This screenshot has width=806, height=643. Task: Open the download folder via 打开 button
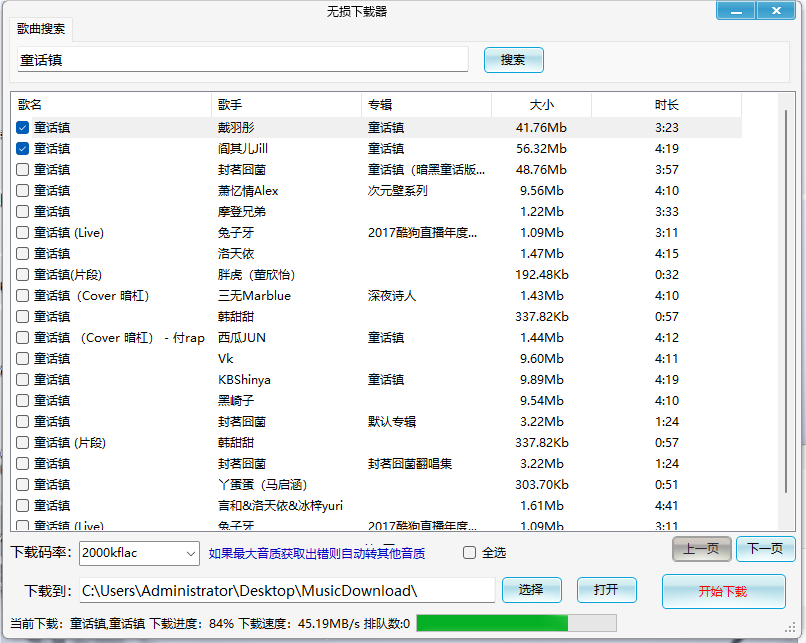(x=606, y=590)
